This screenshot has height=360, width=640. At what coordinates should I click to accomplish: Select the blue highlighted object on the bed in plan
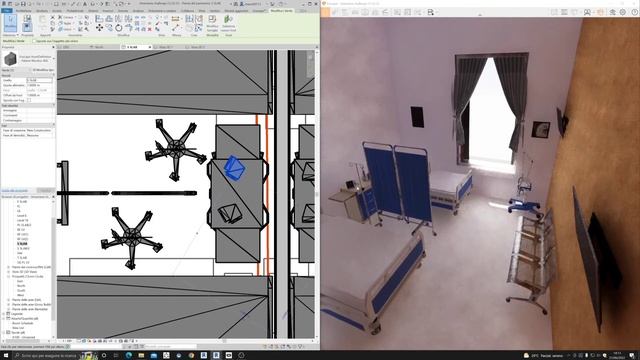(x=234, y=167)
